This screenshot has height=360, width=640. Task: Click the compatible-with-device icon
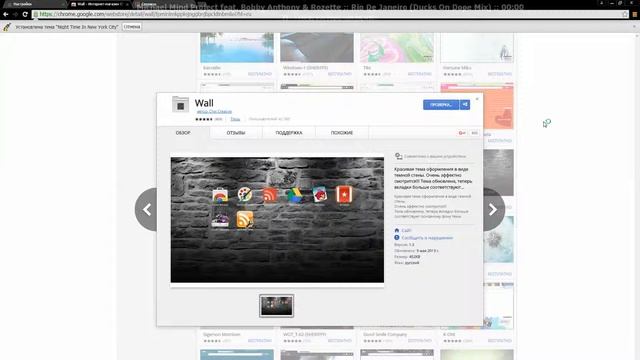[x=398, y=156]
